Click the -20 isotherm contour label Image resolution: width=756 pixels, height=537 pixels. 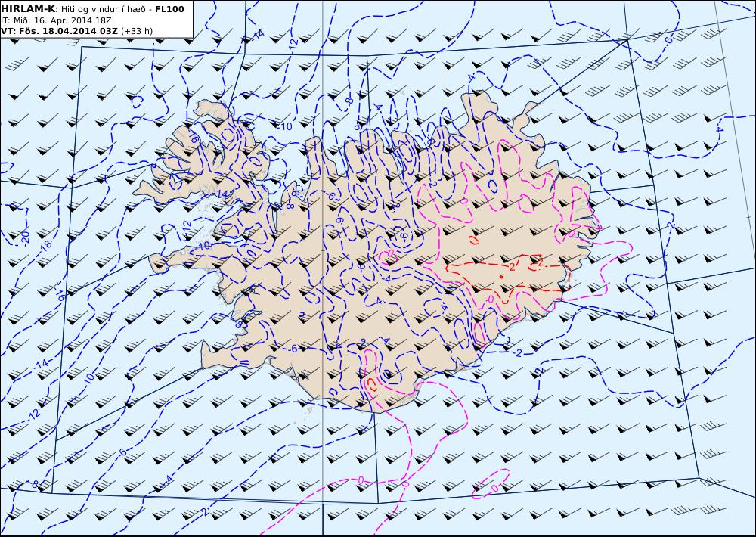coord(26,237)
